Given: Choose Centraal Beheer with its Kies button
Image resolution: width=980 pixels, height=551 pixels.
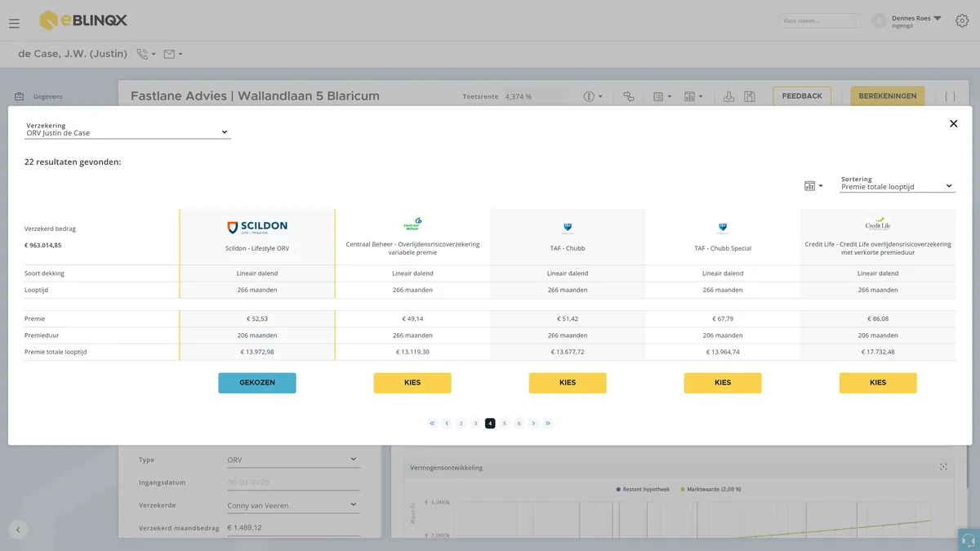Looking at the screenshot, I should tap(412, 383).
